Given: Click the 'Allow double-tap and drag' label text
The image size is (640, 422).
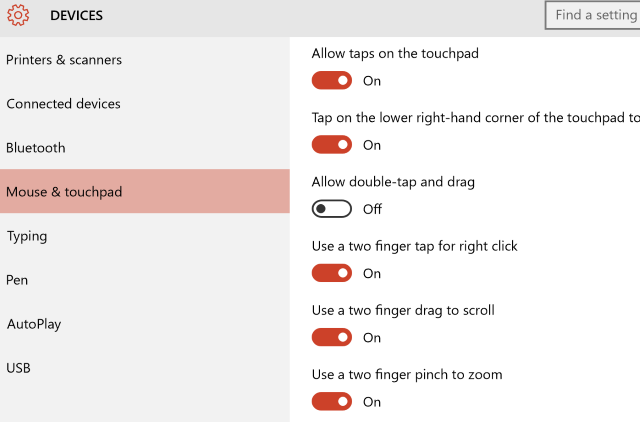Looking at the screenshot, I should tap(393, 182).
